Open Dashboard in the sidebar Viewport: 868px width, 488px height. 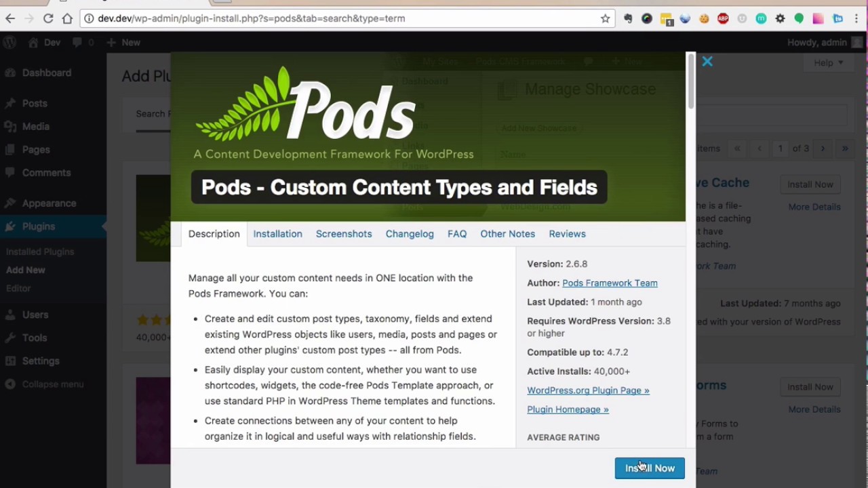pyautogui.click(x=46, y=73)
